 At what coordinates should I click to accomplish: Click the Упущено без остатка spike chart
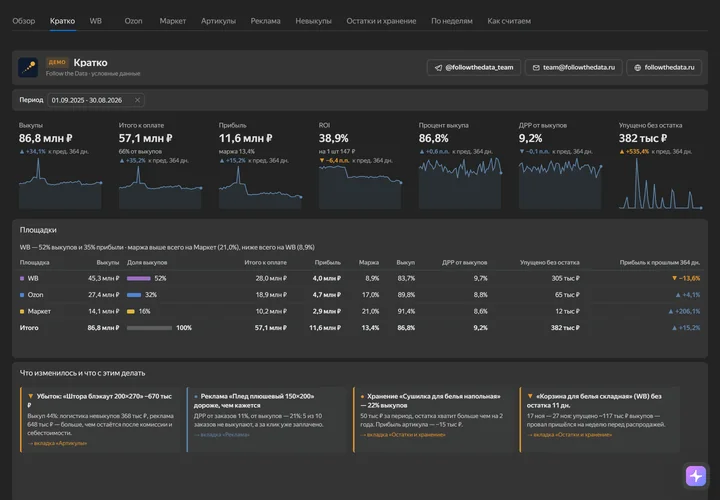[x=660, y=183]
